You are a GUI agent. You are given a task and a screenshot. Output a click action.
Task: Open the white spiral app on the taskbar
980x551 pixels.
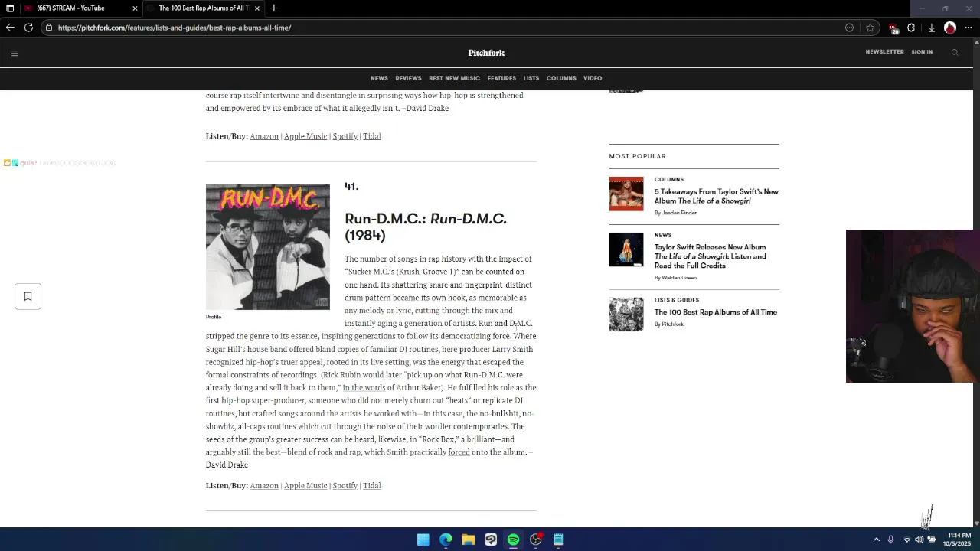pos(491,540)
